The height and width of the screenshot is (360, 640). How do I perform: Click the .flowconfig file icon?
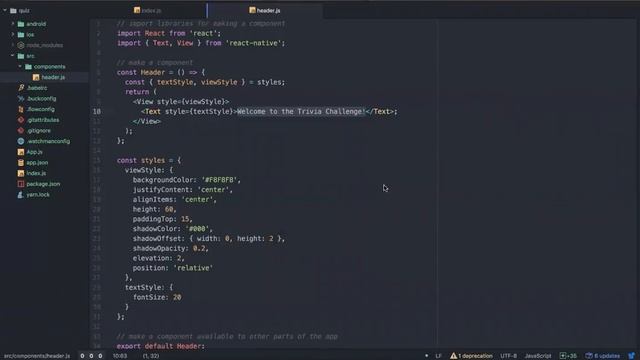(21, 109)
